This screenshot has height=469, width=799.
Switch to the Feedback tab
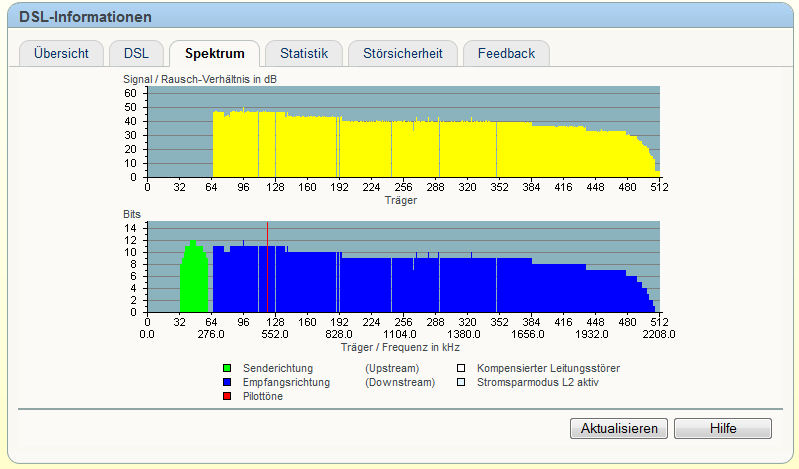coord(506,54)
